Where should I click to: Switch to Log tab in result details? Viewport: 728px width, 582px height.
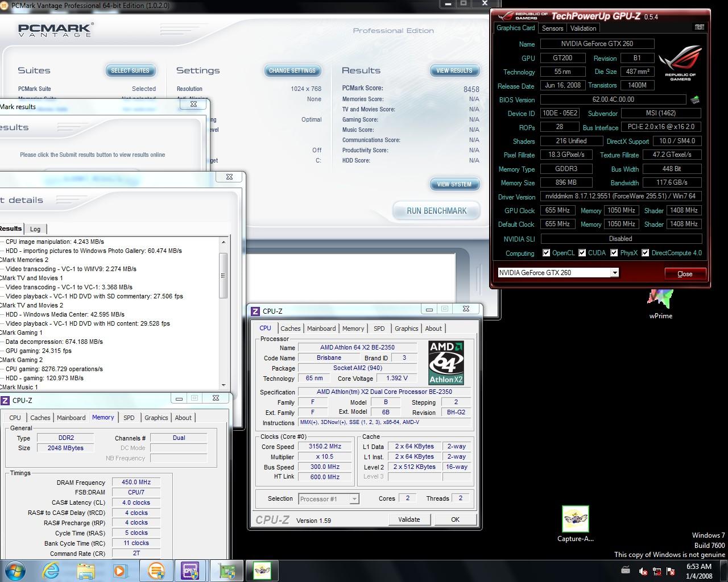pos(35,229)
